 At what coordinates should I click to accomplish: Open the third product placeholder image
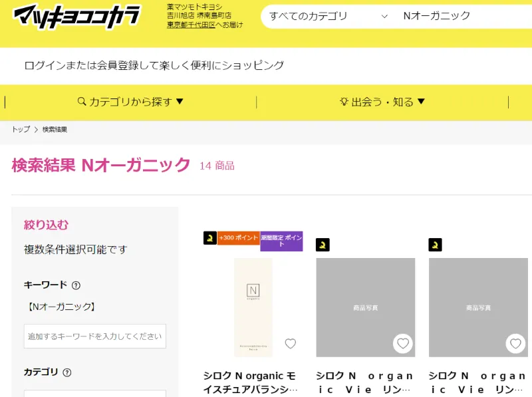478,307
